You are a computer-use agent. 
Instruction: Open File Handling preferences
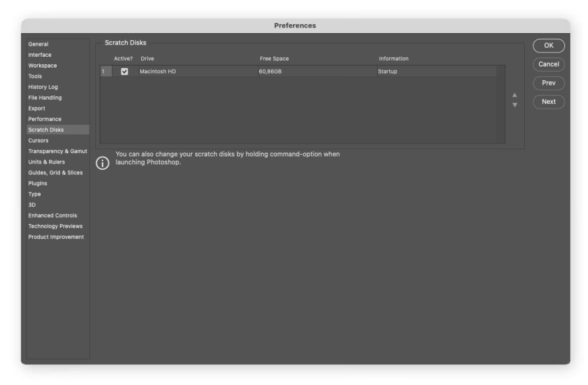pyautogui.click(x=45, y=98)
